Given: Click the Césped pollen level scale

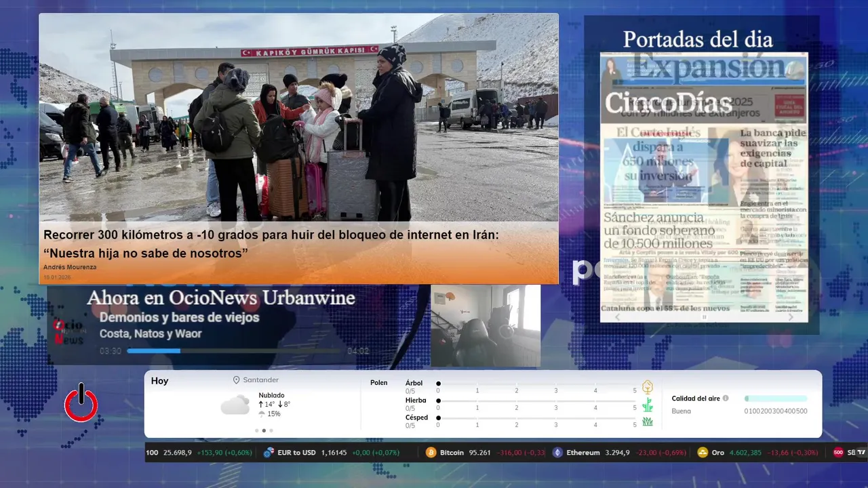Looking at the screenshot, I should (x=537, y=419).
